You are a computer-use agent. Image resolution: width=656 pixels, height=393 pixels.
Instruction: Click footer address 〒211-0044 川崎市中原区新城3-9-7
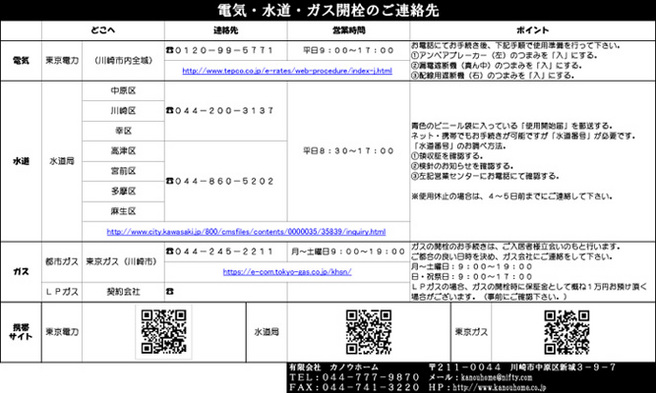click(x=522, y=367)
